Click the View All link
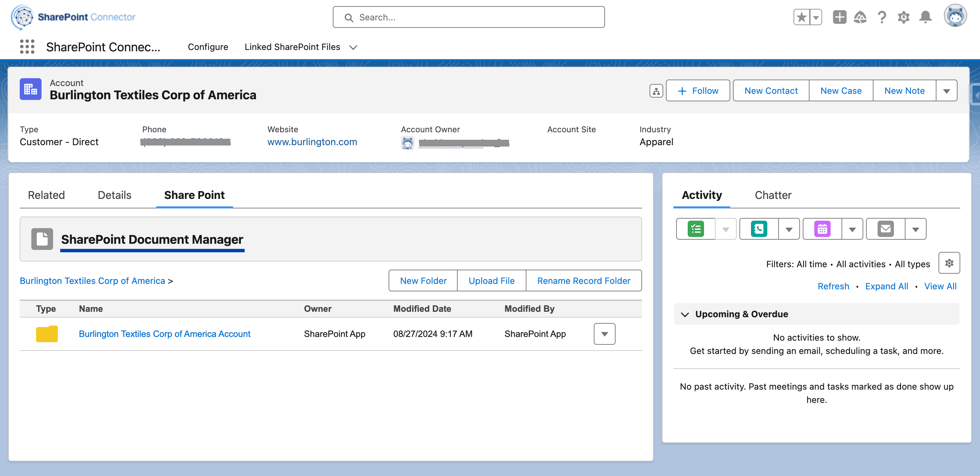 coord(940,286)
